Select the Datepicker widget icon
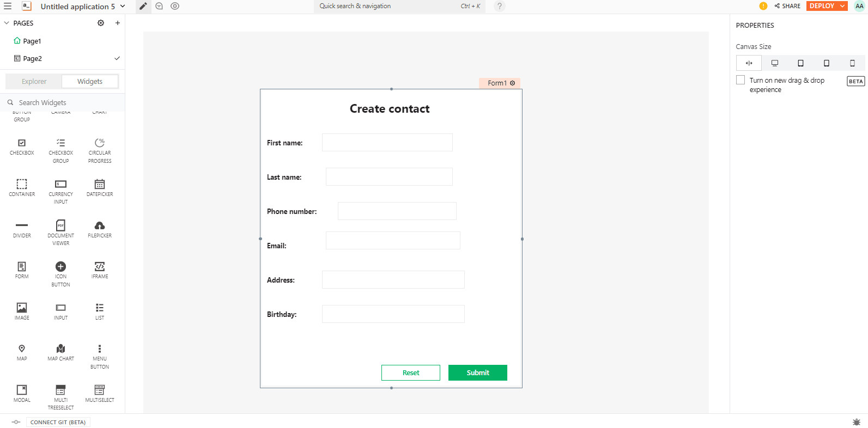This screenshot has height=428, width=868. pyautogui.click(x=100, y=185)
